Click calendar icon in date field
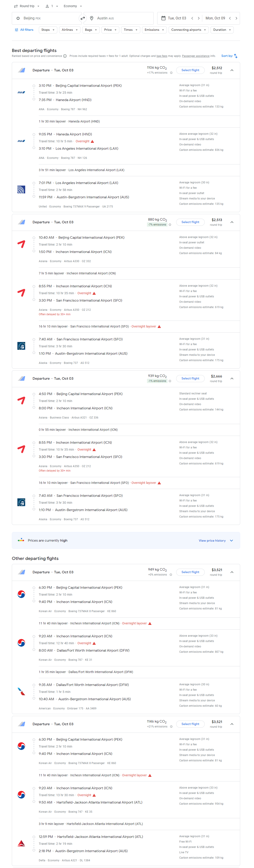254x868 pixels. tap(163, 18)
